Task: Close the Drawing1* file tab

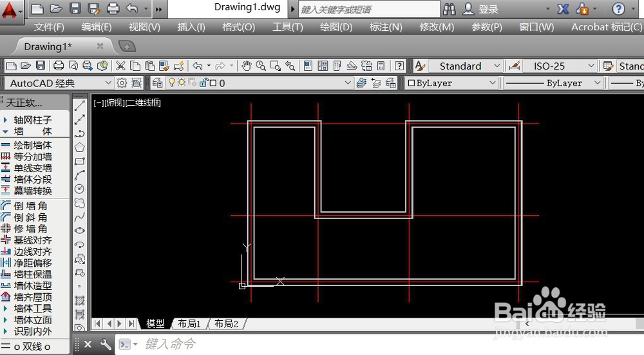Action: point(100,46)
